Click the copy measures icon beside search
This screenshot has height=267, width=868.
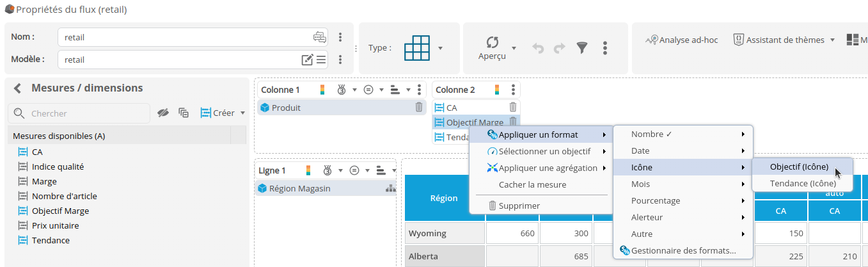(184, 113)
